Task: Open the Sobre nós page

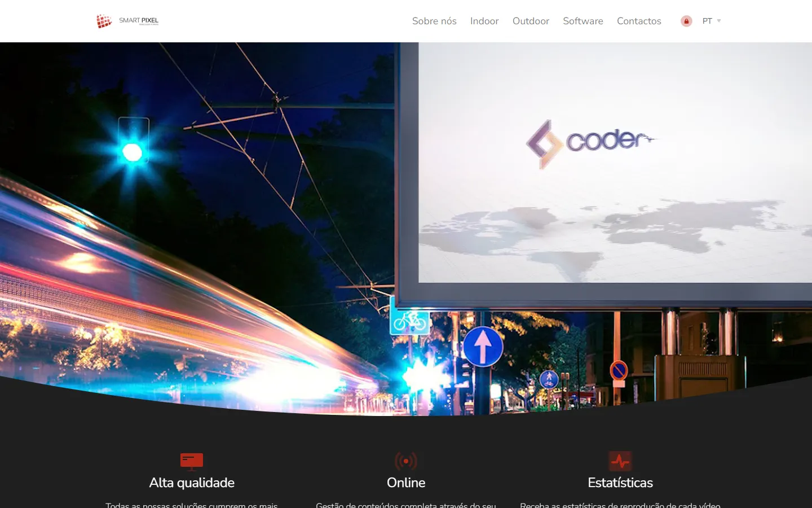Action: tap(434, 21)
